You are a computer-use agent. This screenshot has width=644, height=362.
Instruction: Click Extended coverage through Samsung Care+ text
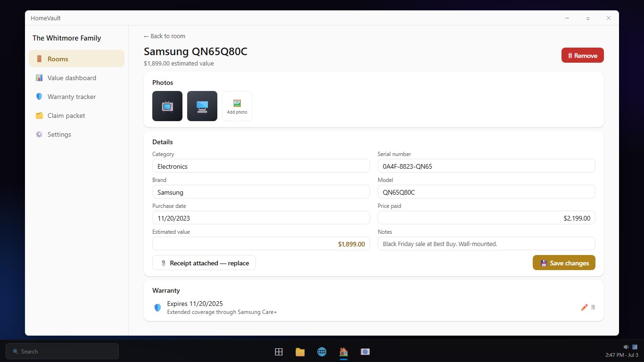[x=222, y=312]
